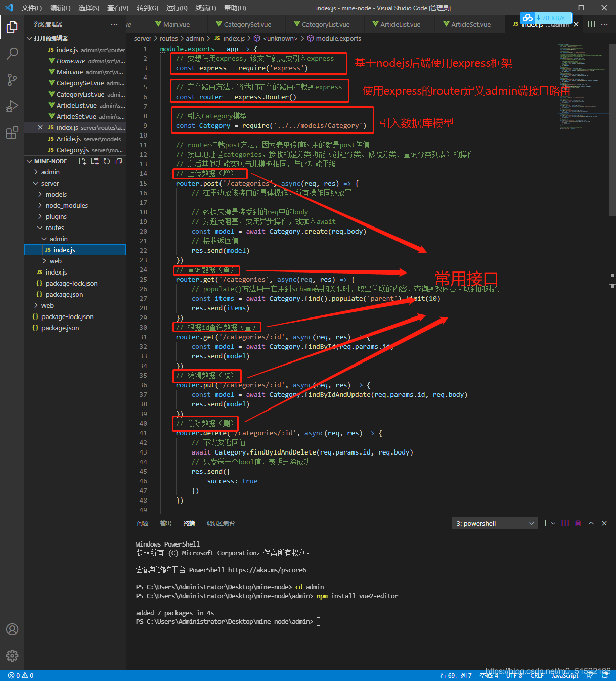
Task: Open the 输出 panel tab
Action: [166, 523]
